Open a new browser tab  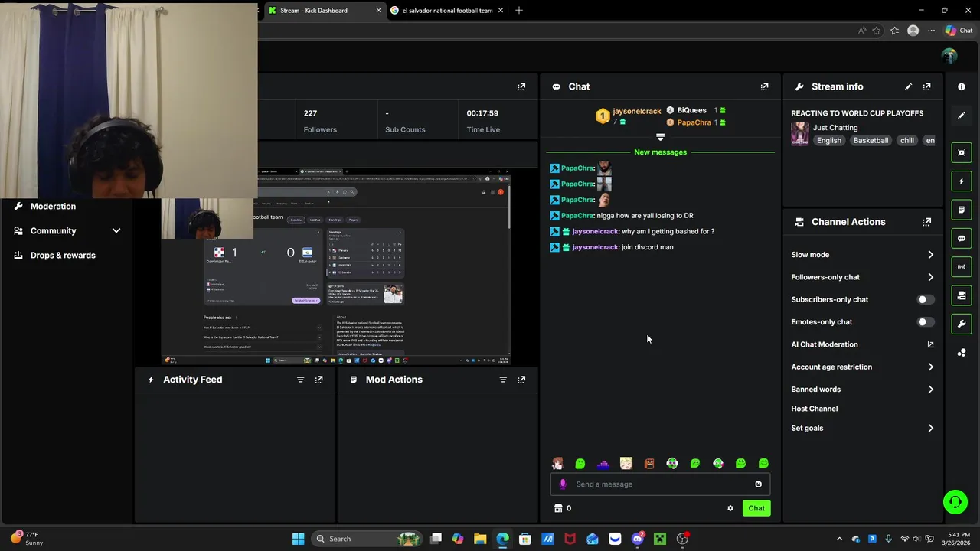click(519, 11)
